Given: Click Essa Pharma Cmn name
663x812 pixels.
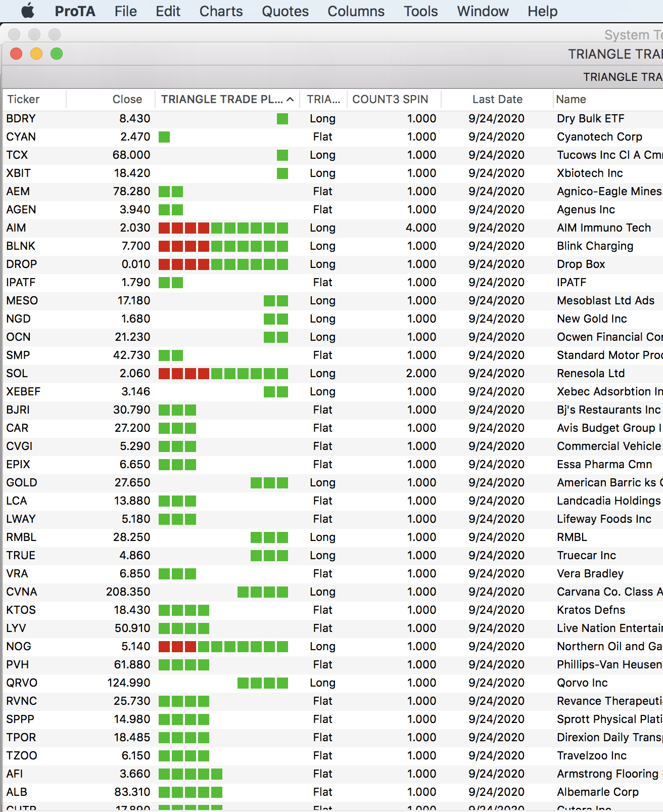Looking at the screenshot, I should pos(604,464).
